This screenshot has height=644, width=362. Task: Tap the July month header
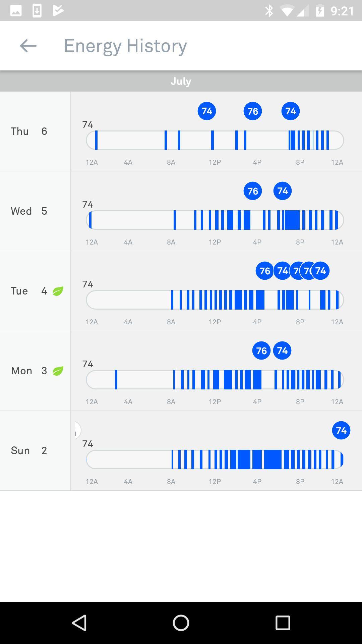[x=181, y=81]
